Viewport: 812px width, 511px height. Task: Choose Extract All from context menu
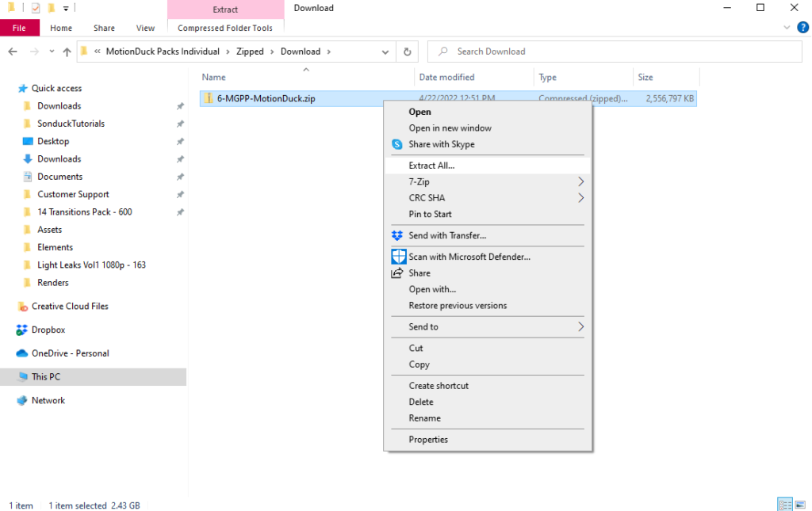tap(431, 166)
